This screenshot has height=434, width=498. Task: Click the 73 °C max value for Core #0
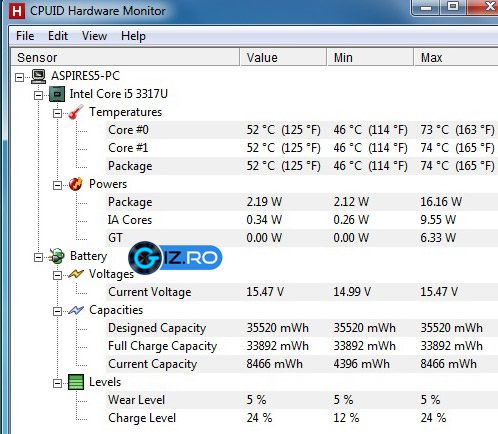coord(458,130)
